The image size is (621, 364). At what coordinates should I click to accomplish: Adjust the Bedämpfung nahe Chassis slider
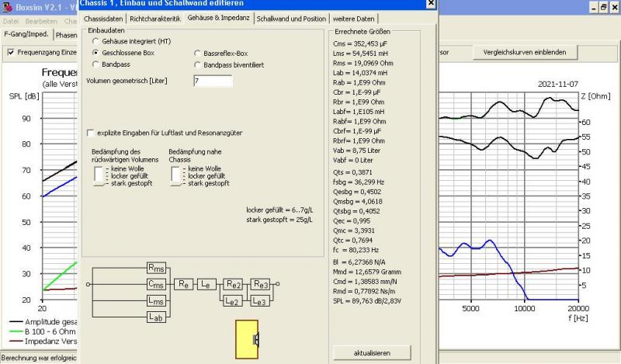point(176,175)
